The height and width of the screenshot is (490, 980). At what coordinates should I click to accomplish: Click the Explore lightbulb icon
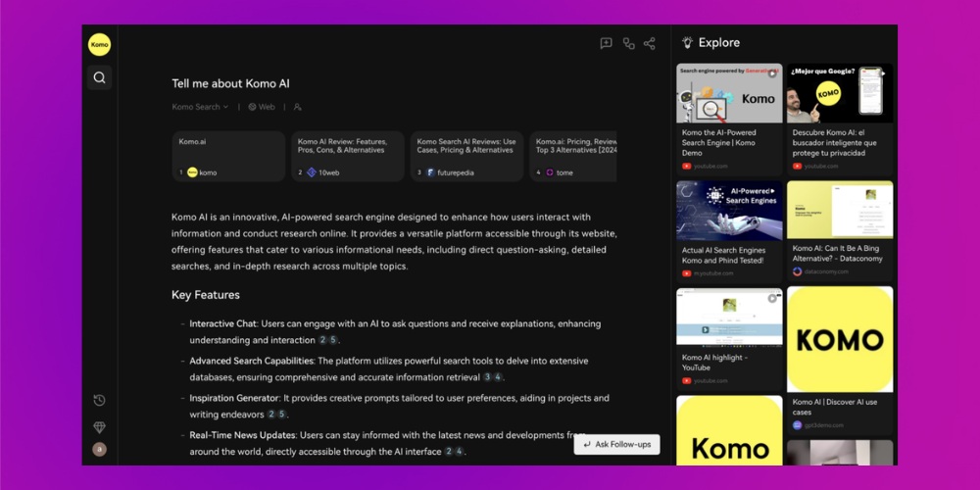point(688,42)
